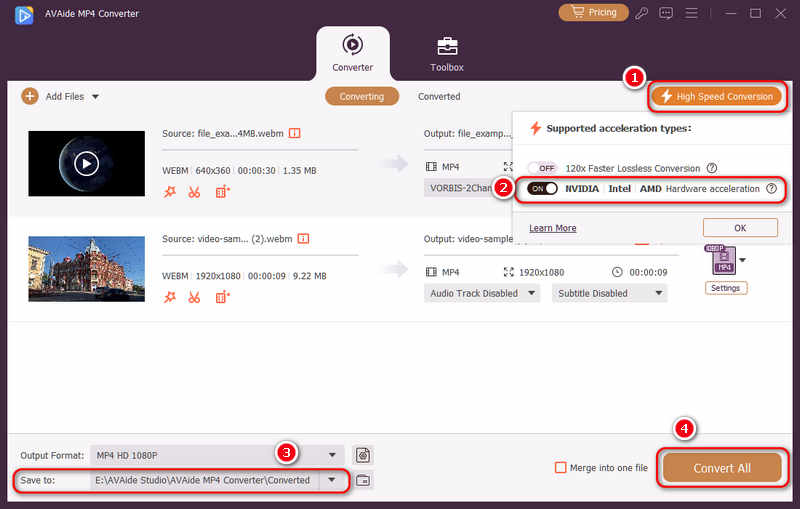Open effects wand for 1920x1080 video
The height and width of the screenshot is (509, 800).
click(169, 297)
